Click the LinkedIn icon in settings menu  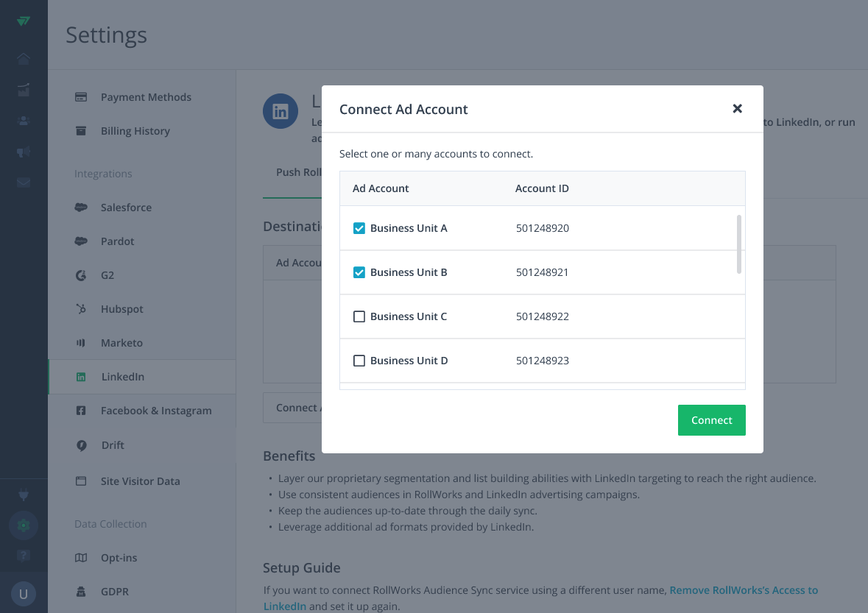coord(81,377)
